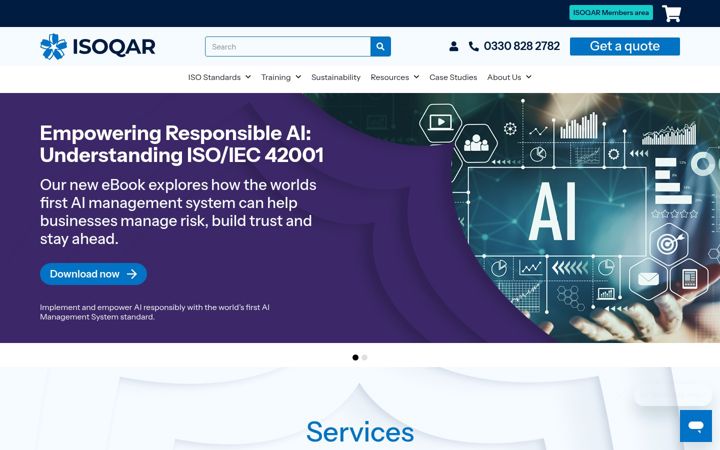This screenshot has width=720, height=450.
Task: Open the About Us menu
Action: tap(504, 77)
